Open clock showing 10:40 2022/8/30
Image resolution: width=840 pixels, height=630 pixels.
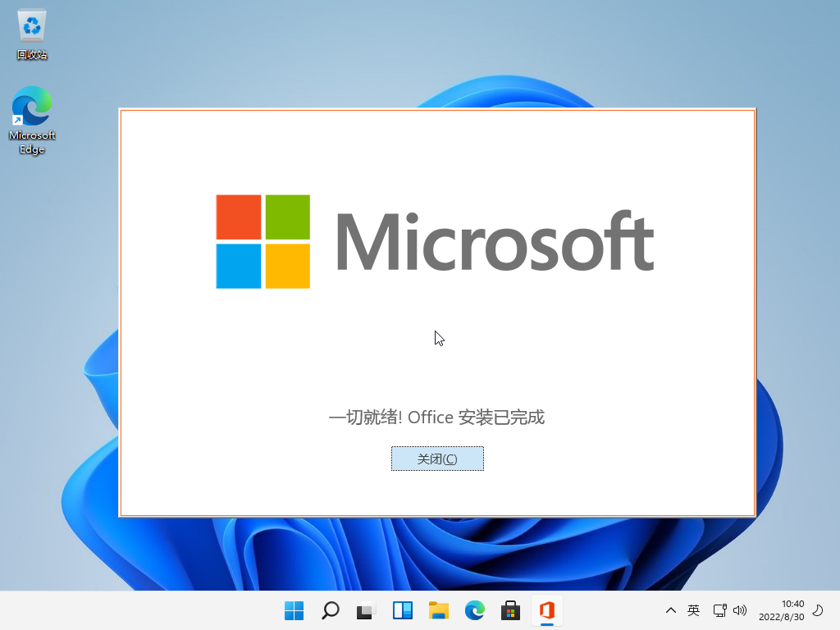(782, 610)
